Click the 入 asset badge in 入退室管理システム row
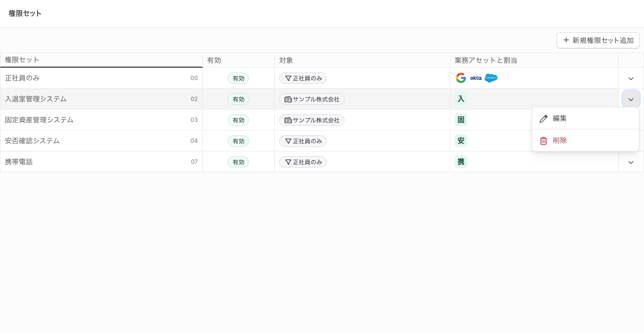Viewport: 644px width, 333px height. (461, 99)
